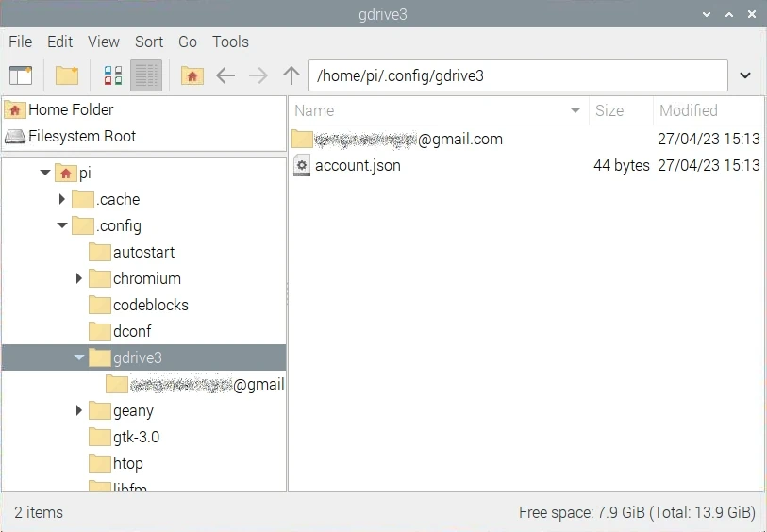The image size is (767, 532).
Task: Click the free space status text
Action: click(638, 512)
